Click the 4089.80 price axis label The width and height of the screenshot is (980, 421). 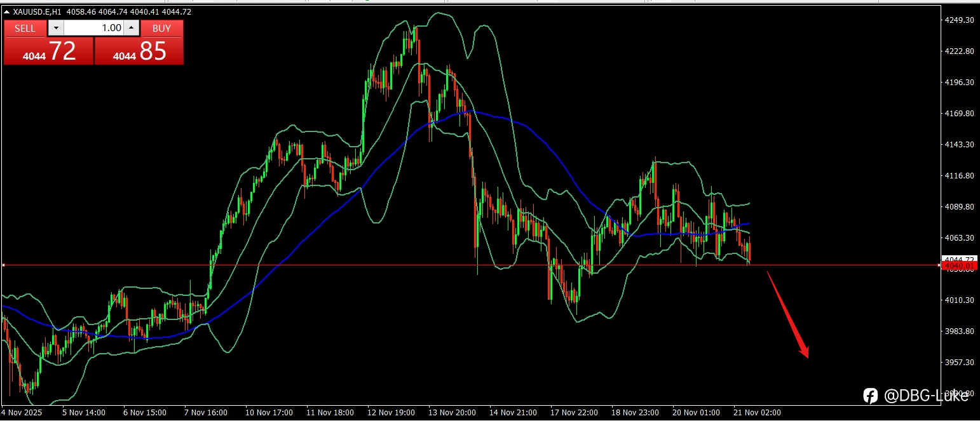(960, 207)
